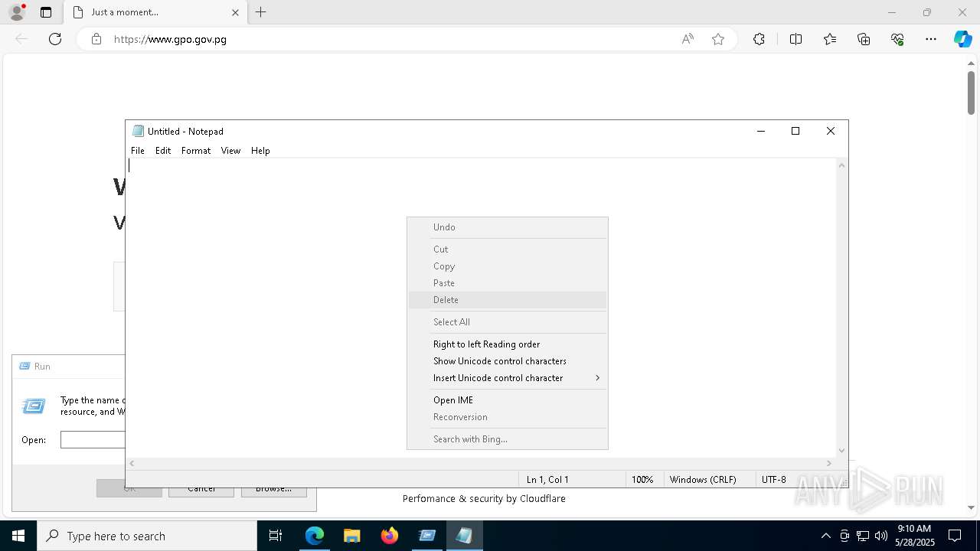This screenshot has width=980, height=551.
Task: Choose Search with Bing entry
Action: [x=508, y=439]
